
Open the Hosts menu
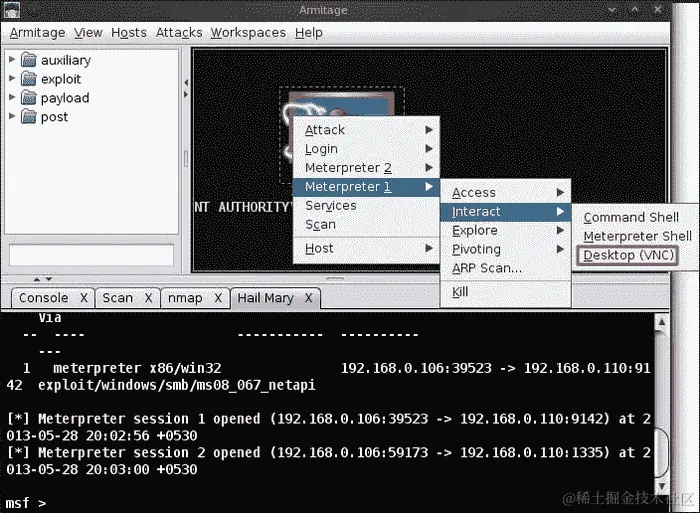coord(129,33)
